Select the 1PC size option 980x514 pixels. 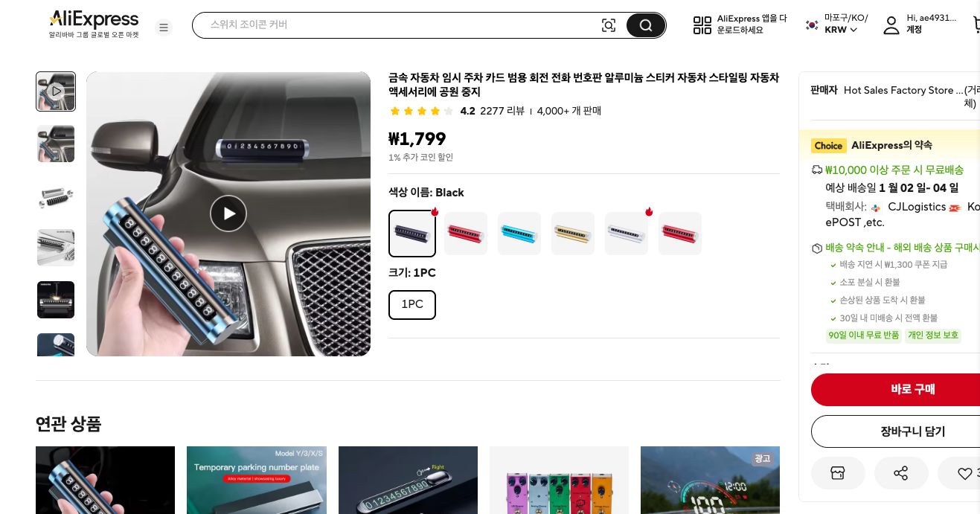411,304
